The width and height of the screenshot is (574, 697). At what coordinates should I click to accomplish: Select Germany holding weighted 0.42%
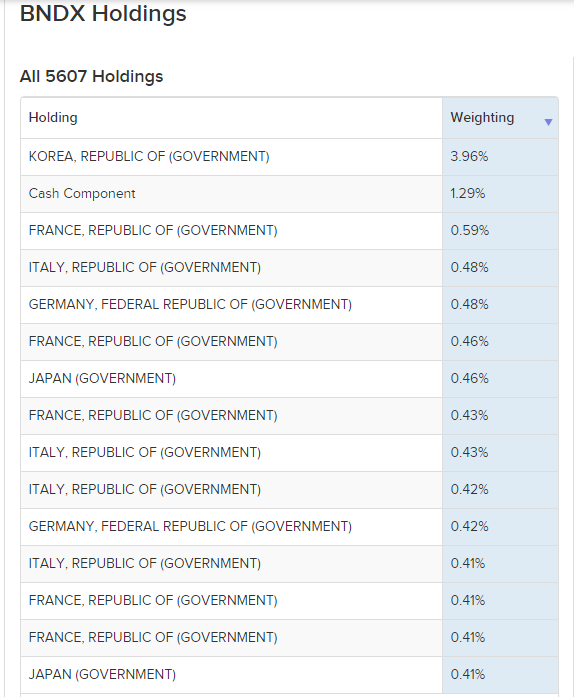click(x=190, y=526)
